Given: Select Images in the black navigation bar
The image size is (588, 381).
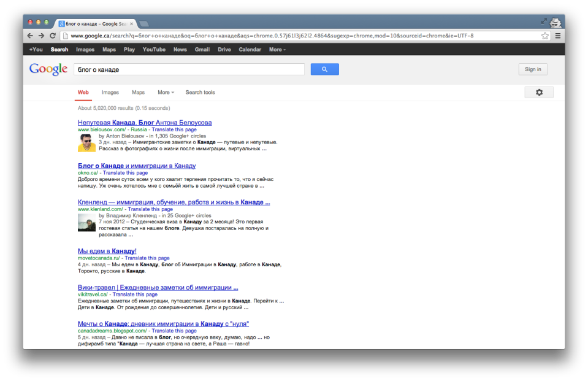Looking at the screenshot, I should [85, 50].
